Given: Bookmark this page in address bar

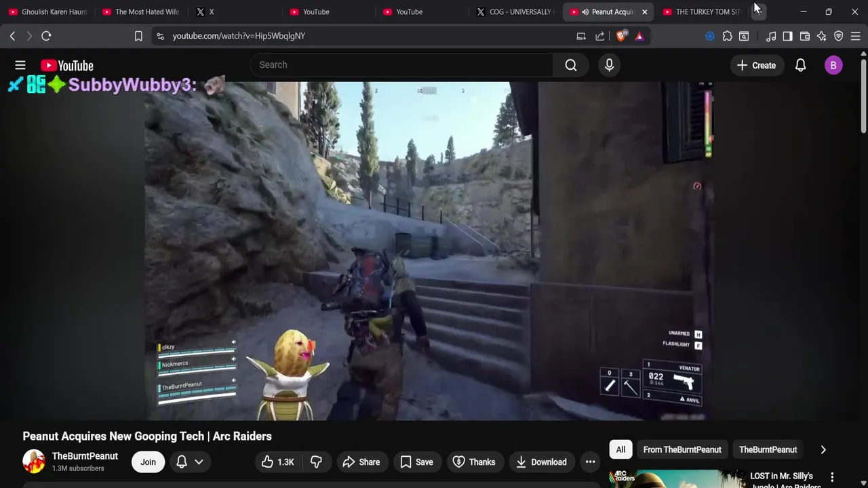Looking at the screenshot, I should pyautogui.click(x=138, y=36).
